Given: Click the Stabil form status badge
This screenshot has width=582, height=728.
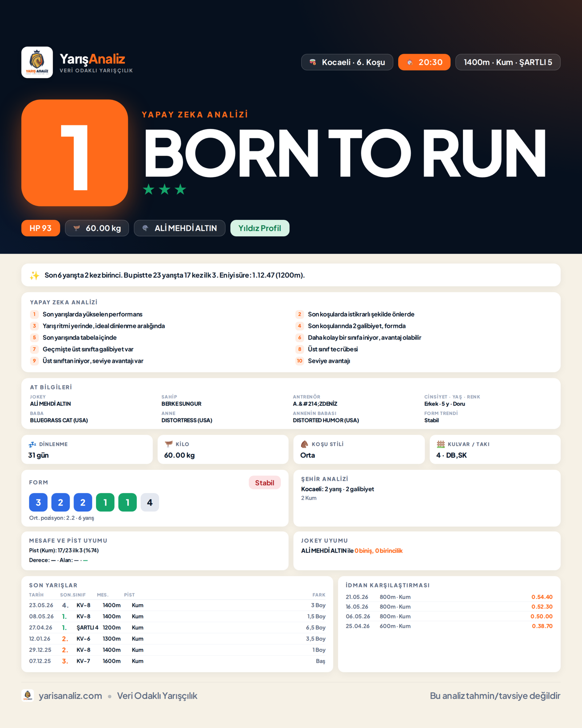Looking at the screenshot, I should pyautogui.click(x=264, y=483).
